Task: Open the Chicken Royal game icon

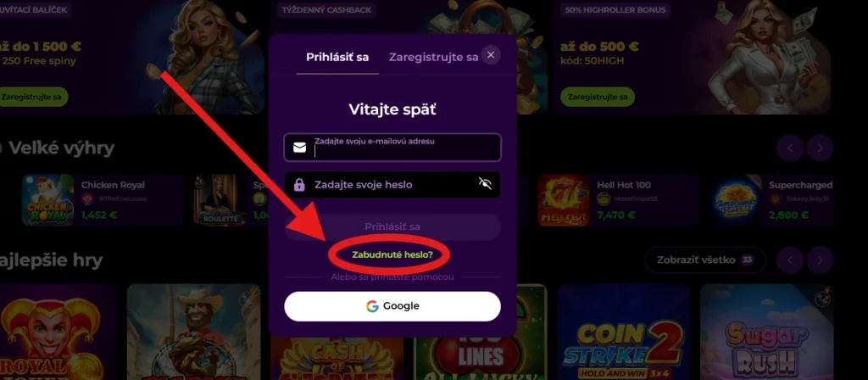Action: point(48,200)
